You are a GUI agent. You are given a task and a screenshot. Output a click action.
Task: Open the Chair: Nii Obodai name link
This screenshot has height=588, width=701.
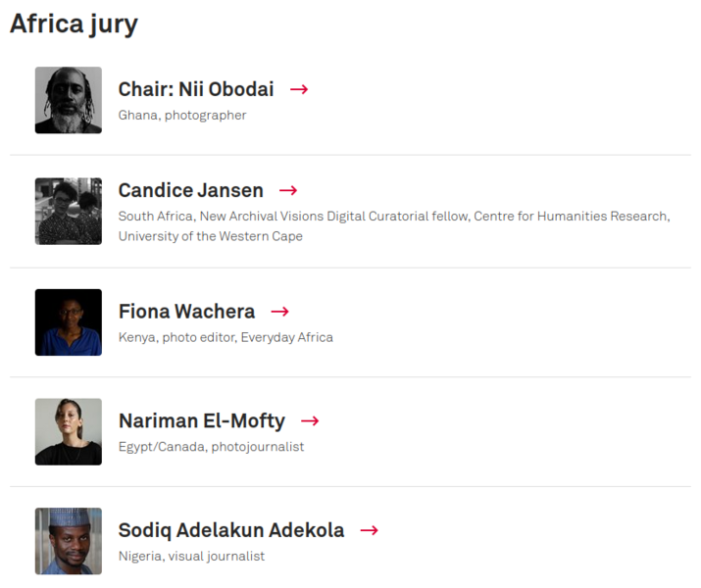(196, 89)
